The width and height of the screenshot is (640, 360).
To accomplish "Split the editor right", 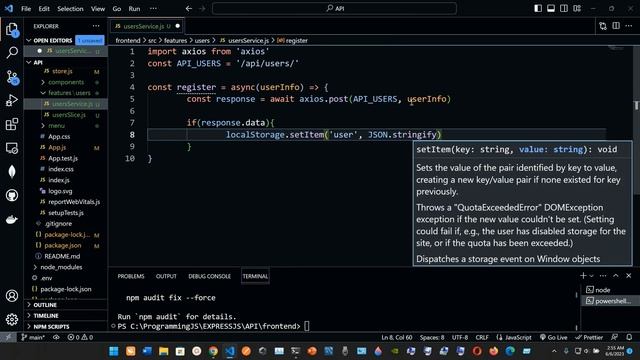I will (x=616, y=26).
